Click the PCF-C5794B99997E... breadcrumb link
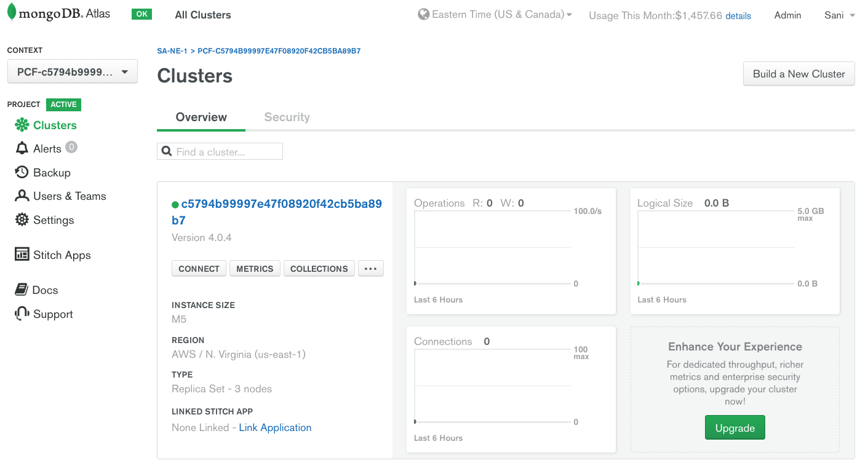This screenshot has height=463, width=868. click(x=279, y=51)
